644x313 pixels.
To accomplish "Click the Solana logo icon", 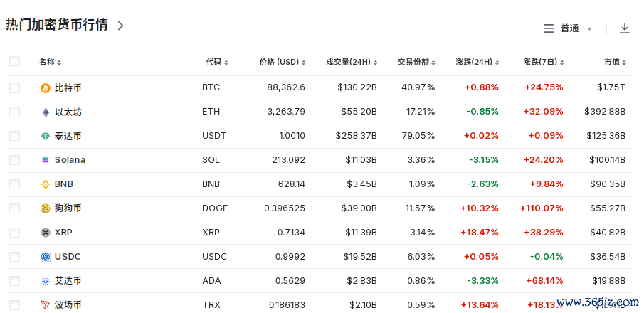I will [46, 160].
